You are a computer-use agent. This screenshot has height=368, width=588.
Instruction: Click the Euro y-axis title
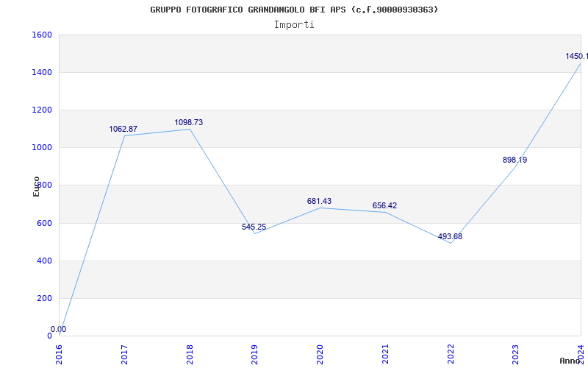[x=36, y=186]
